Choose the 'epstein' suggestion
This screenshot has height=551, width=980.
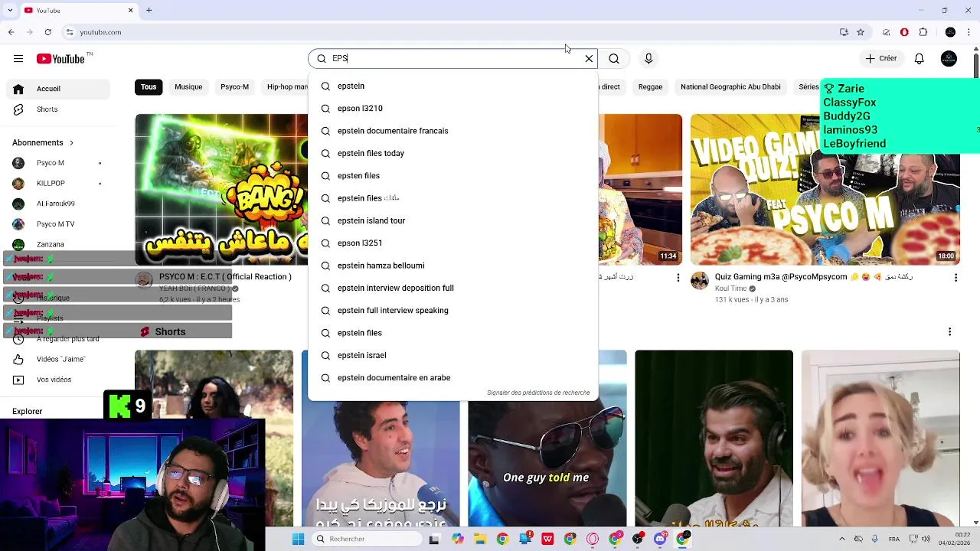click(x=452, y=86)
